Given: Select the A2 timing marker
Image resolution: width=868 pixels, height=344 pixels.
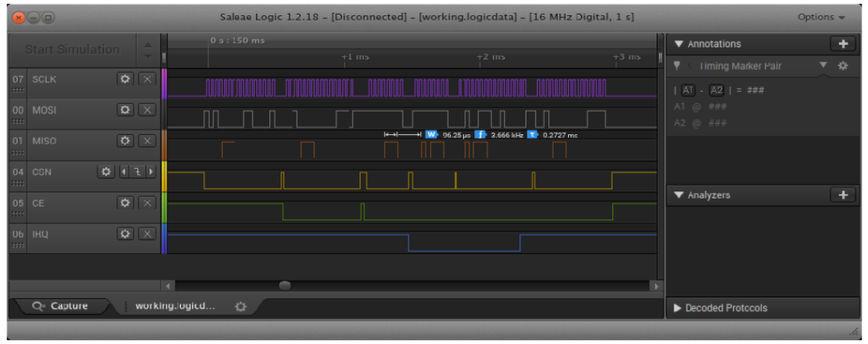Looking at the screenshot, I should pos(717,90).
